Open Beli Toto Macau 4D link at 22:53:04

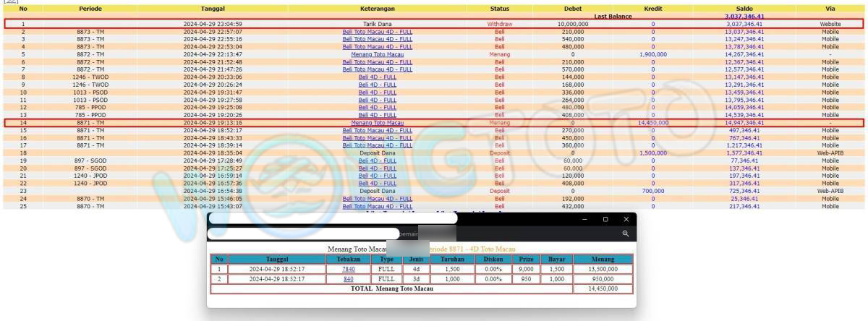377,47
